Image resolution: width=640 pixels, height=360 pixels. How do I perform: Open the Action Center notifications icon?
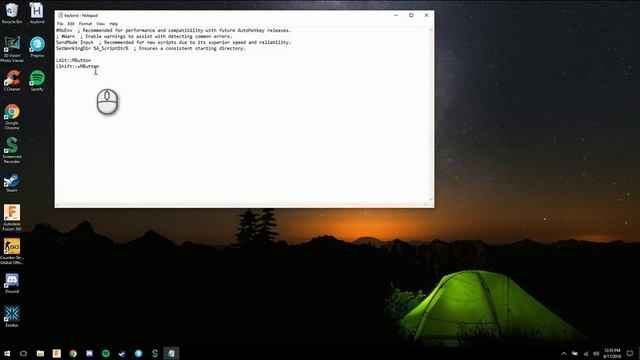630,353
